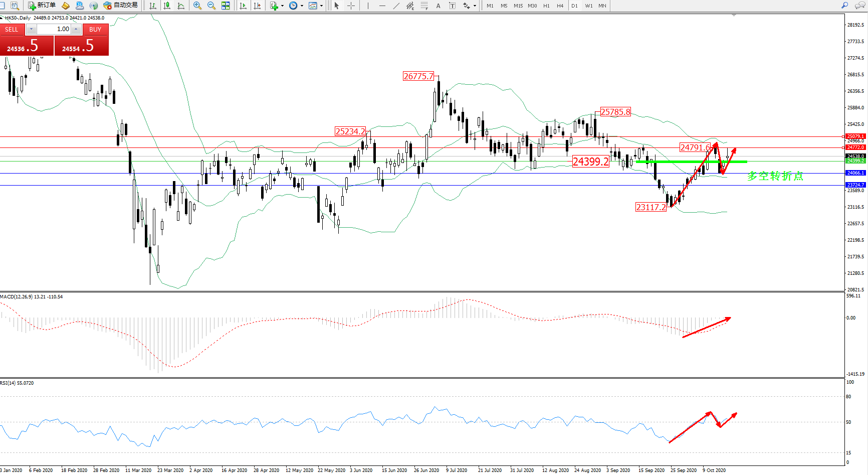Increase lot volume with up arrow
Viewport: 868px width, 475px height.
[76, 29]
